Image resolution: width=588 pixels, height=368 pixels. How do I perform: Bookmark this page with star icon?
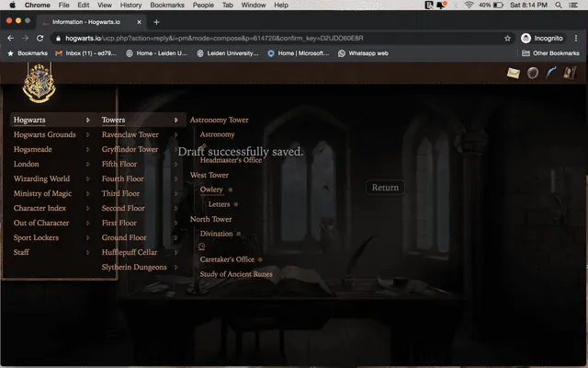(x=507, y=39)
